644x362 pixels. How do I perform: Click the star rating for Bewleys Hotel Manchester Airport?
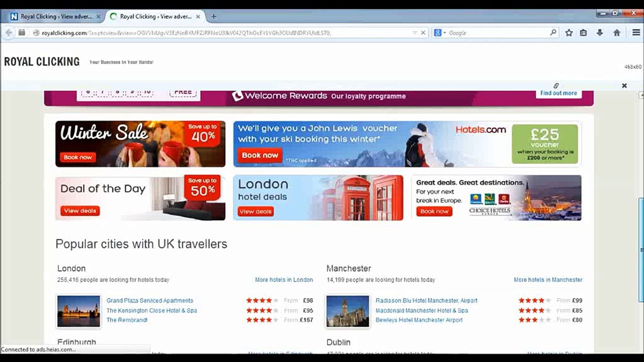pyautogui.click(x=535, y=320)
